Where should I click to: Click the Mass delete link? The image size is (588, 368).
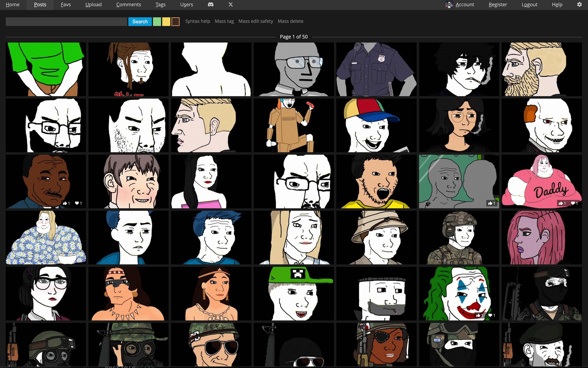(290, 21)
